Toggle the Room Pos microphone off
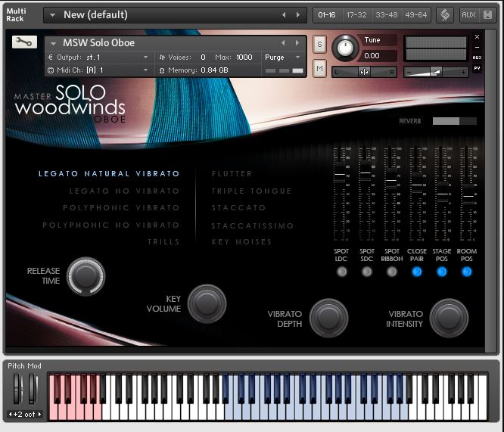 coord(466,272)
